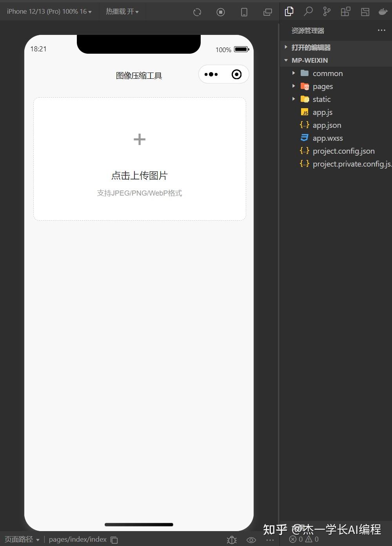Click the bug debug icon in status bar
Viewport: 392px width, 546px height.
tap(232, 540)
